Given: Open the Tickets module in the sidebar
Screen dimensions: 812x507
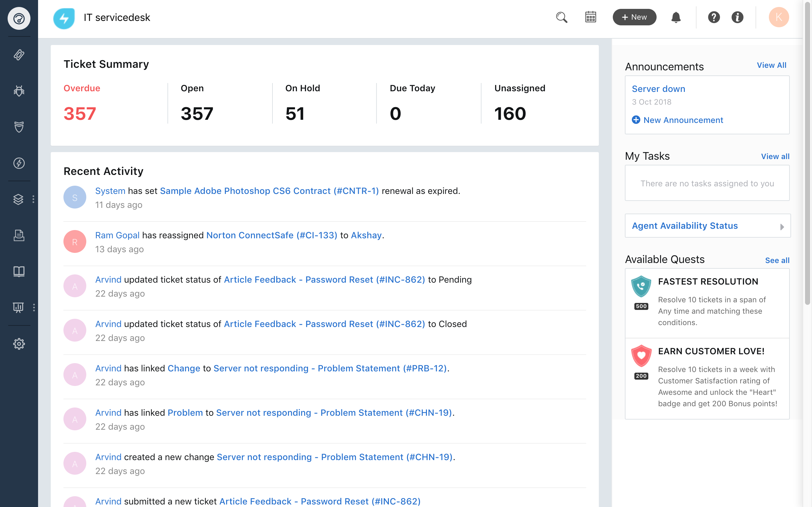Looking at the screenshot, I should (19, 55).
